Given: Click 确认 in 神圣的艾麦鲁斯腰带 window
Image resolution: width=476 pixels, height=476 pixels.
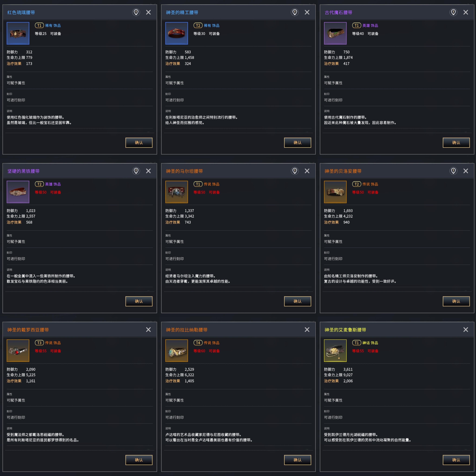Looking at the screenshot, I should 456,460.
